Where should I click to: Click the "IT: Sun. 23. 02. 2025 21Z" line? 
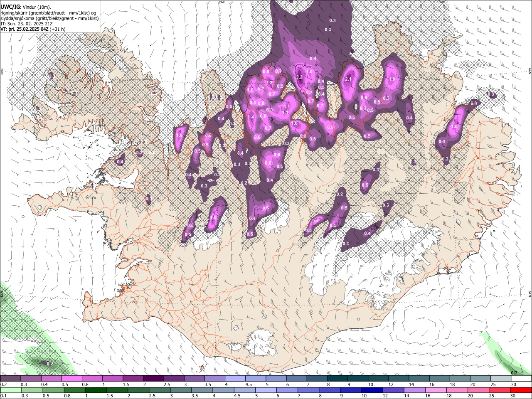coord(27,24)
